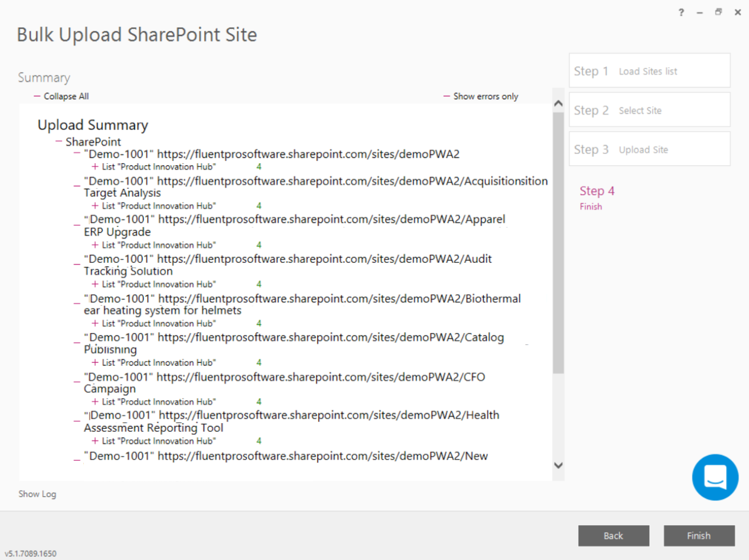Select the demoPWA2/New site row
Viewport: 749px width, 560px height.
(286, 456)
